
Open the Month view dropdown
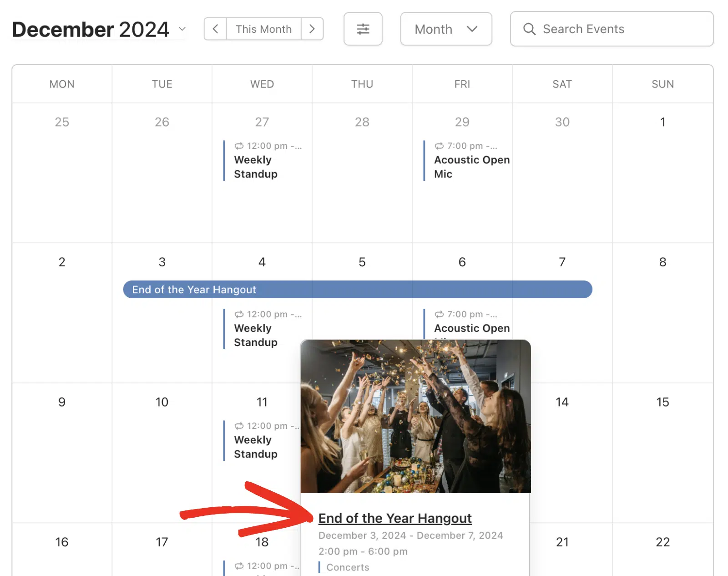tap(446, 29)
